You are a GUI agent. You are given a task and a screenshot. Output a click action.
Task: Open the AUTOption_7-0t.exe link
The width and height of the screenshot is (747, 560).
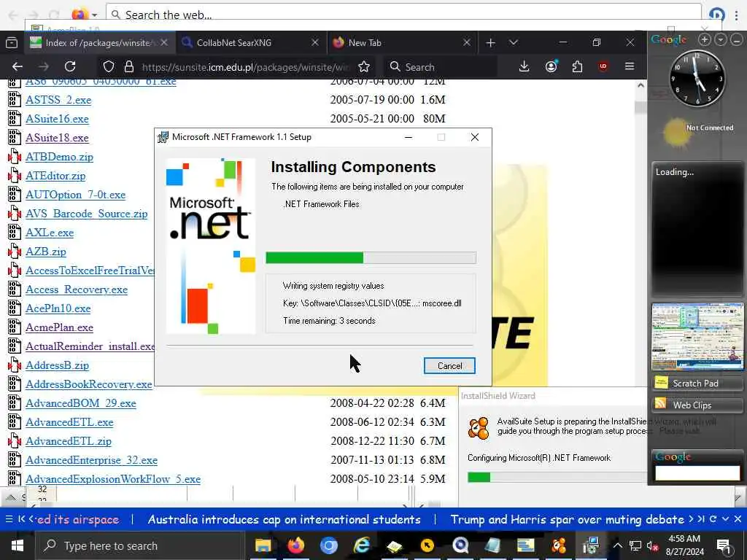[75, 195]
